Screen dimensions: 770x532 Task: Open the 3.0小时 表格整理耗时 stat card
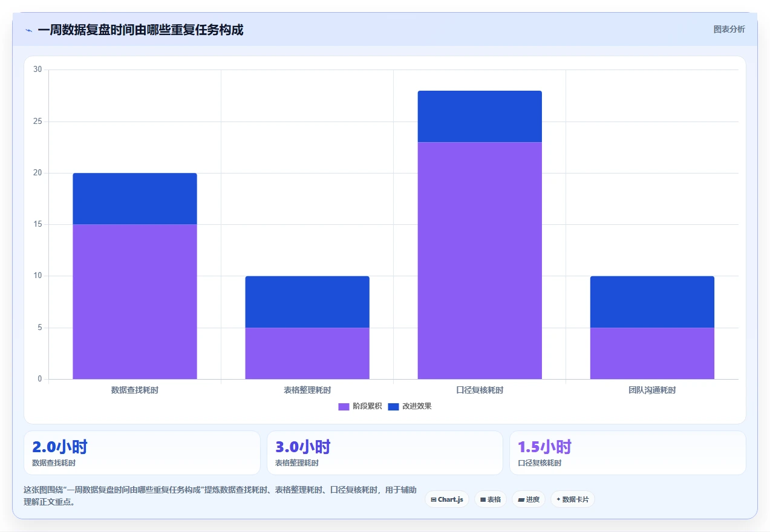click(x=385, y=453)
